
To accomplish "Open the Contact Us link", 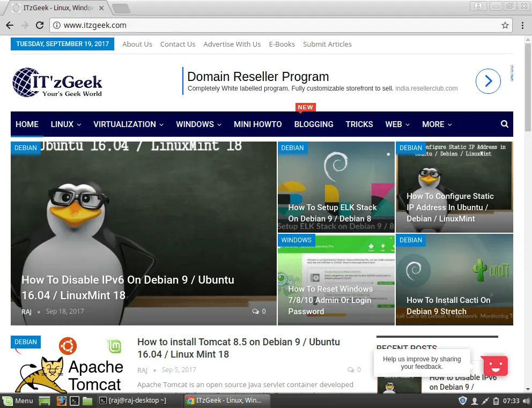I will tap(178, 44).
